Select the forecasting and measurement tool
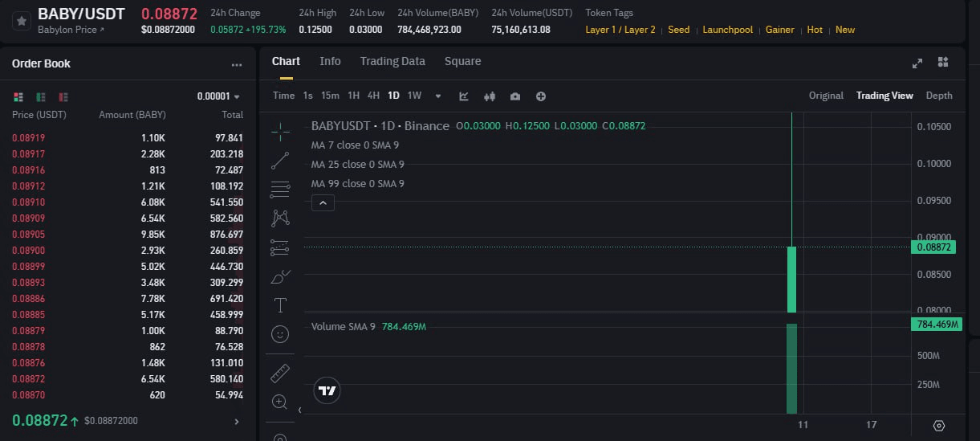 pos(280,247)
